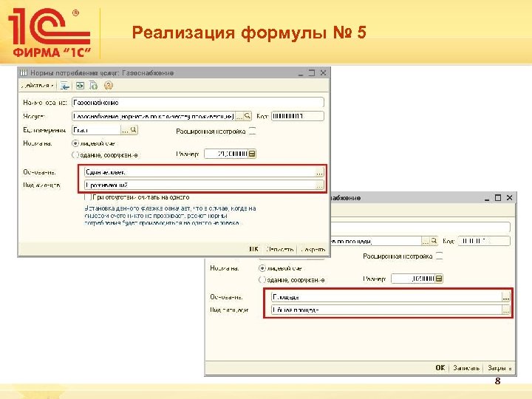Toggle Расширенная настройка in the front window
Image resolution: width=532 pixels, height=399 pixels.
[252, 131]
